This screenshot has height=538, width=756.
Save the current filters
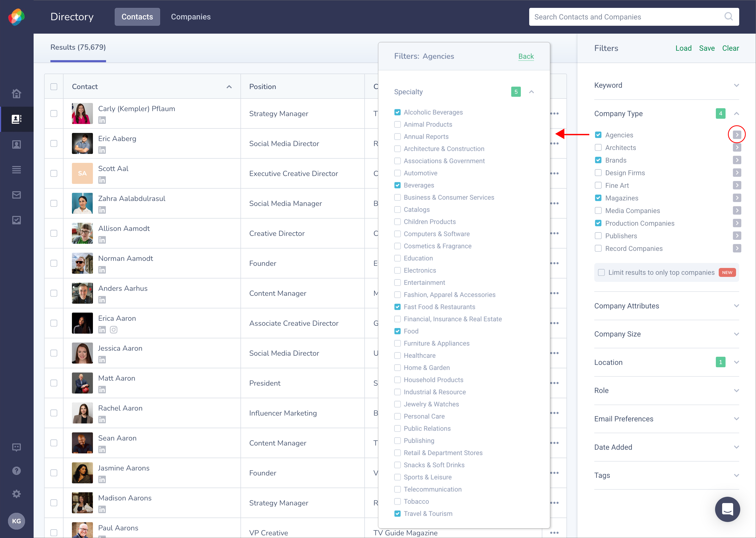(x=707, y=48)
